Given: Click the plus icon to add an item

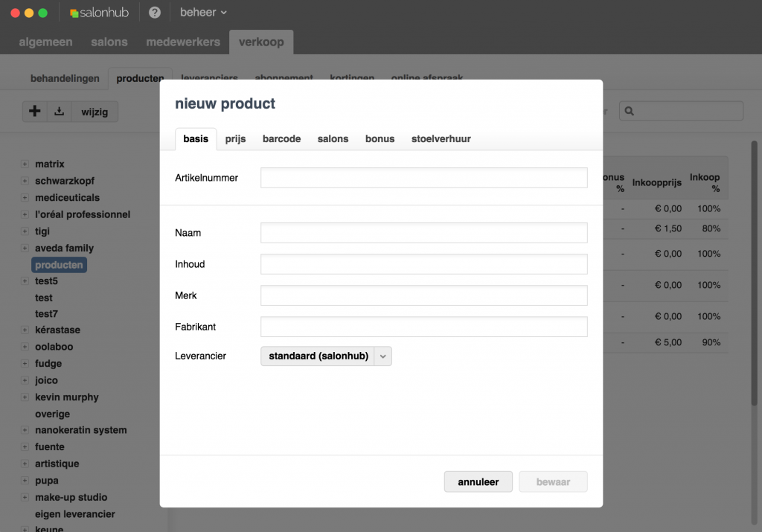Looking at the screenshot, I should click(34, 111).
